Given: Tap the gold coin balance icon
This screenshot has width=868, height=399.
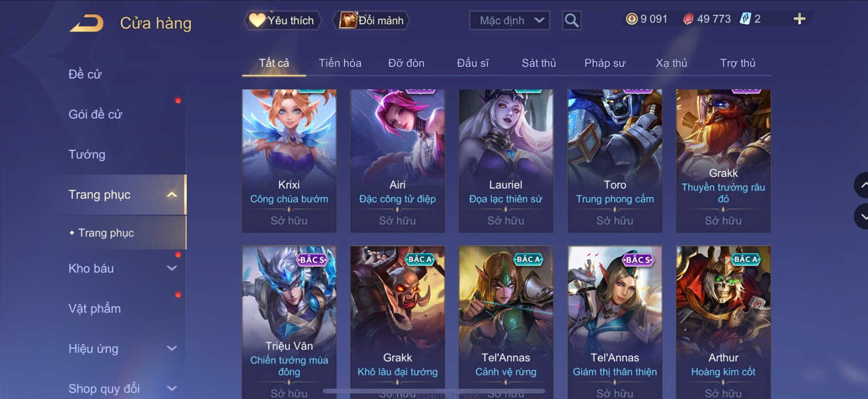Looking at the screenshot, I should pos(631,19).
